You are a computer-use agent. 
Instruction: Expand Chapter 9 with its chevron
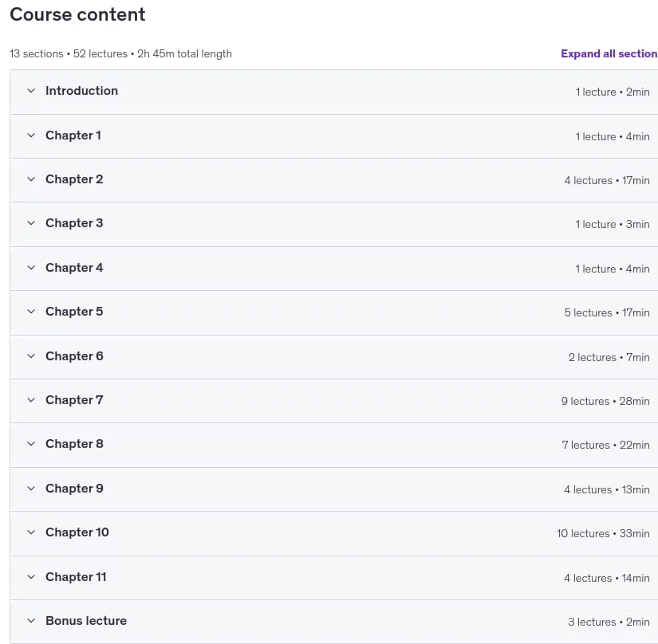[31, 488]
